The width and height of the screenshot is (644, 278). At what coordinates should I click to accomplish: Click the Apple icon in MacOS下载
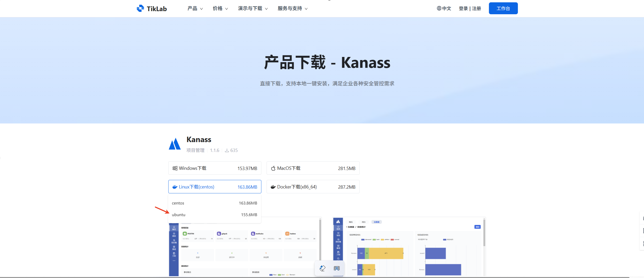(273, 168)
